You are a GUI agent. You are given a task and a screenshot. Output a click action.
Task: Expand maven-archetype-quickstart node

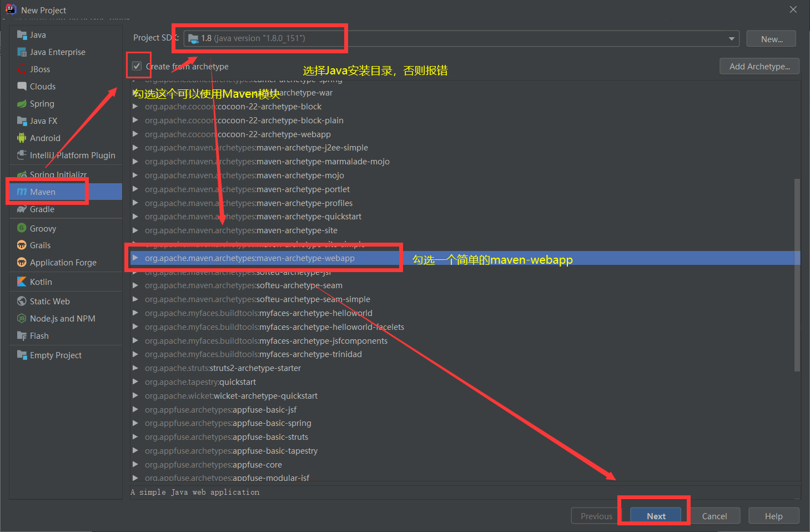(135, 217)
